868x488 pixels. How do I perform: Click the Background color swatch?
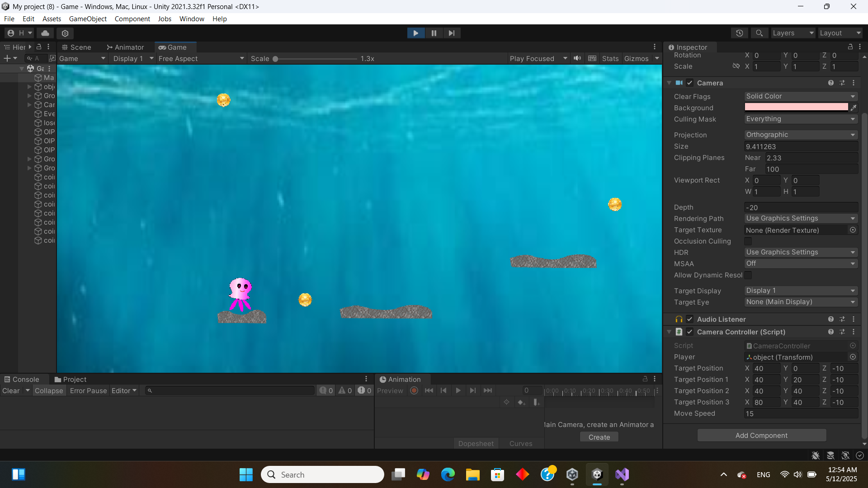point(796,108)
